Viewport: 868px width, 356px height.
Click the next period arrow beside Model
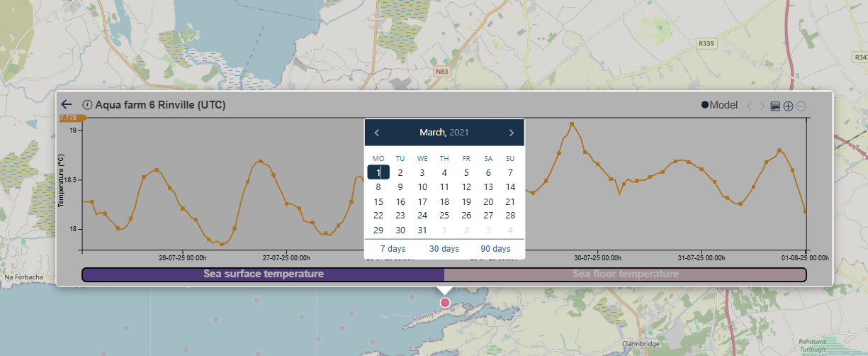[x=762, y=106]
